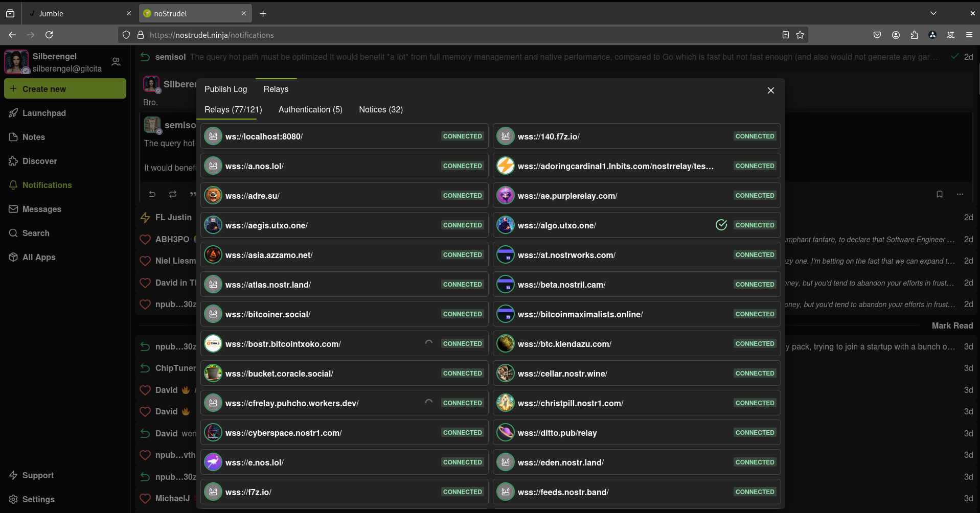The height and width of the screenshot is (513, 980).
Task: Toggle reader view icon
Action: pos(786,35)
